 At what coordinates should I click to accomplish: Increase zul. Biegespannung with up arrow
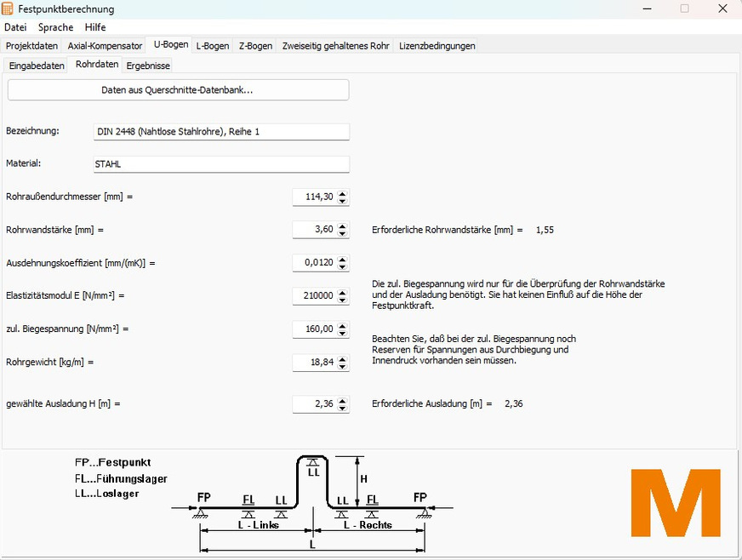[x=343, y=325]
